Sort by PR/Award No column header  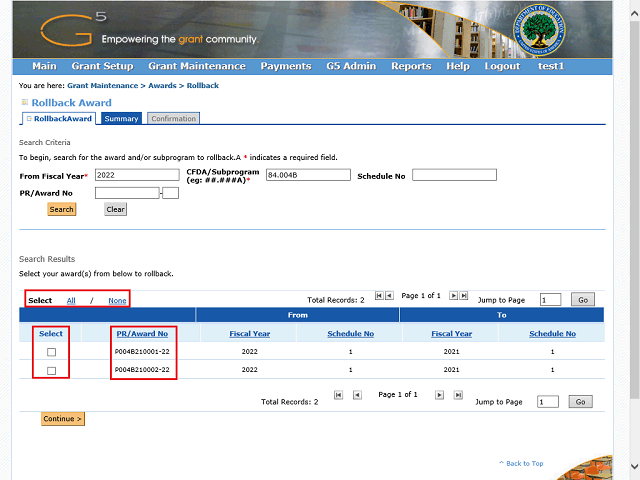pyautogui.click(x=142, y=334)
